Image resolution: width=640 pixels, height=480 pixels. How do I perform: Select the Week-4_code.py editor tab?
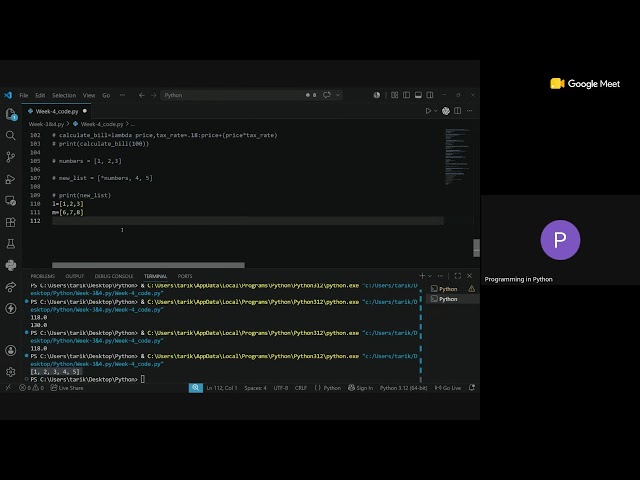(x=57, y=111)
